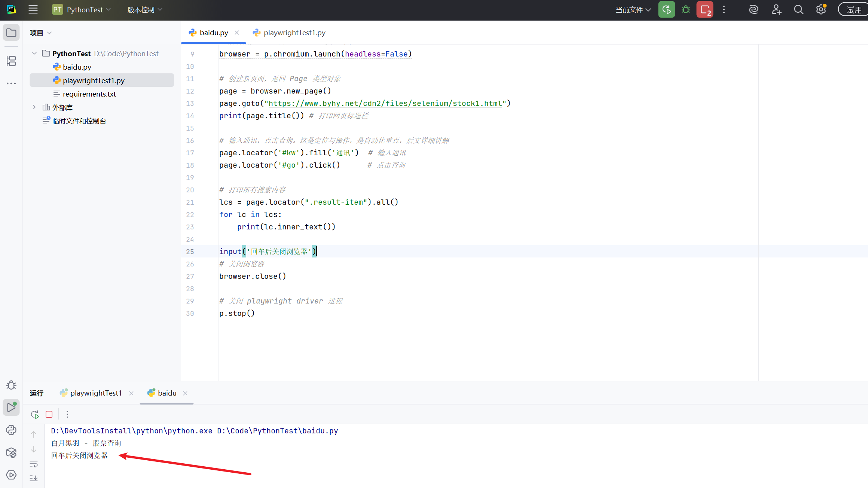
Task: Collapse the PythonTest project folder
Action: tap(34, 54)
